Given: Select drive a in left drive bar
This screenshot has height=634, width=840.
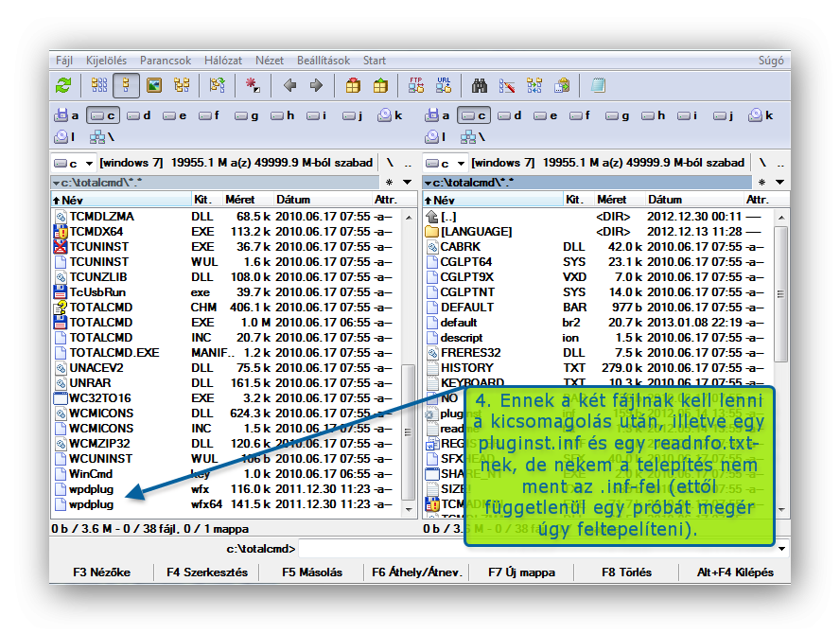Looking at the screenshot, I should (x=66, y=115).
